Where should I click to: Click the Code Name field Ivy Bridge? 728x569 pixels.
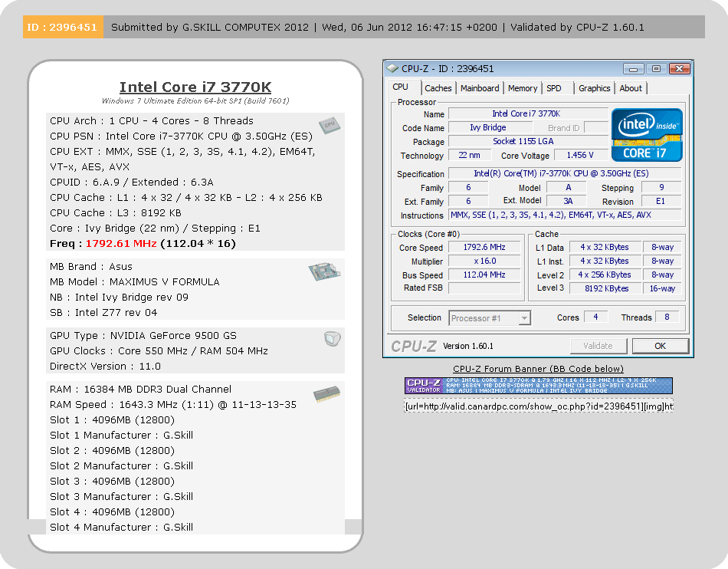pos(490,127)
